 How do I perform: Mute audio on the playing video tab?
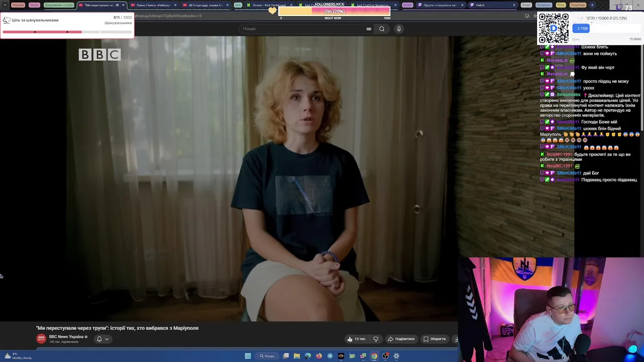point(117,5)
